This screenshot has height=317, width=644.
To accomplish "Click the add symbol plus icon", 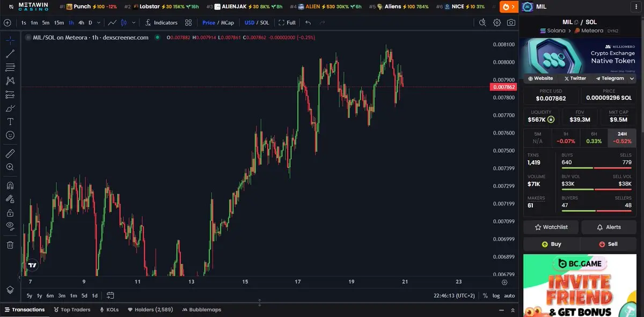I will tap(7, 23).
